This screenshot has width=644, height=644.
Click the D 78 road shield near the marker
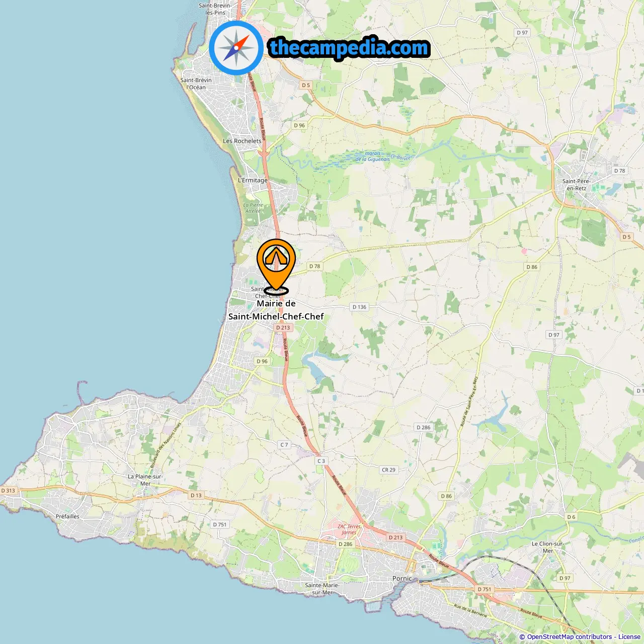pos(314,266)
